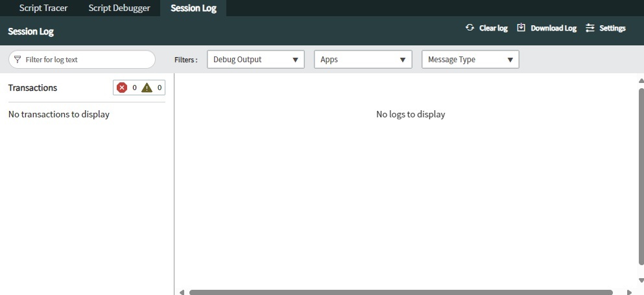Click the horizontal scrollbar thumb
This screenshot has width=644, height=295.
(400, 292)
